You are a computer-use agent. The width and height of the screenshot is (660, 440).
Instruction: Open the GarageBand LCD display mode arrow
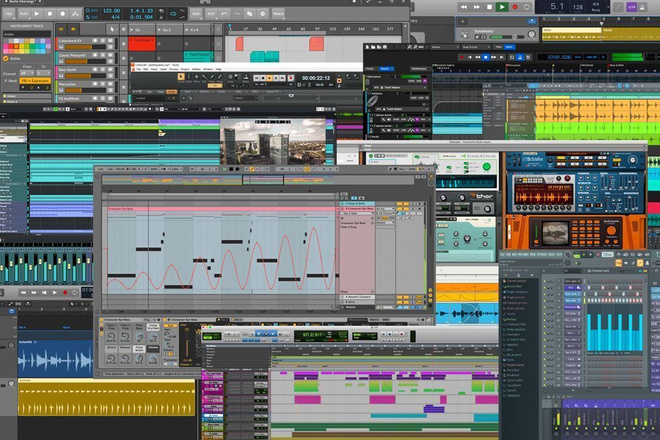[x=608, y=7]
